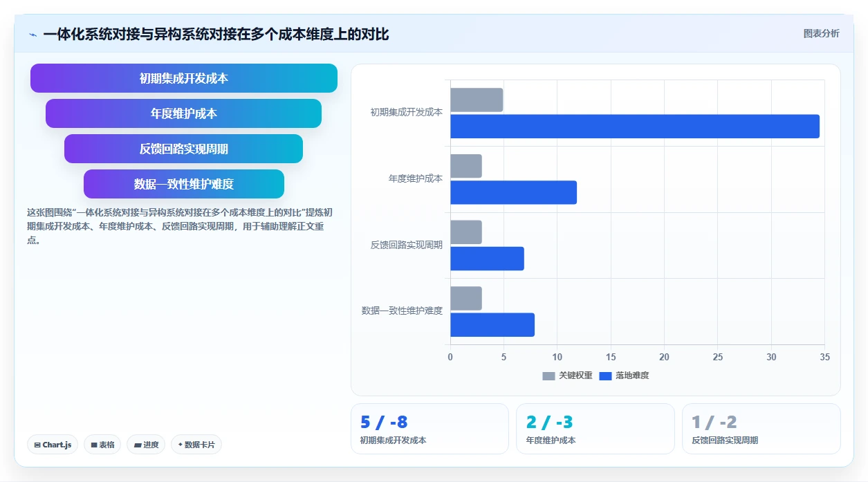Click gray 关键权重 bar for 年度维护成本
This screenshot has height=482, width=868.
(x=466, y=166)
